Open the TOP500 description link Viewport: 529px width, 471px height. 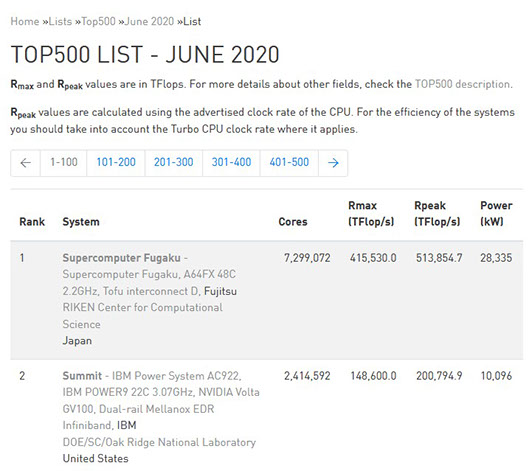463,84
